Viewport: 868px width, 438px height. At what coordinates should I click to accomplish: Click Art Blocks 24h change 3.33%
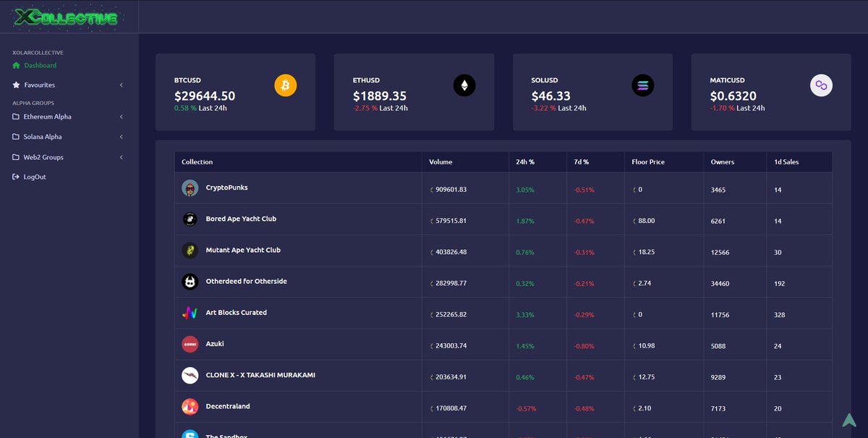coord(525,315)
